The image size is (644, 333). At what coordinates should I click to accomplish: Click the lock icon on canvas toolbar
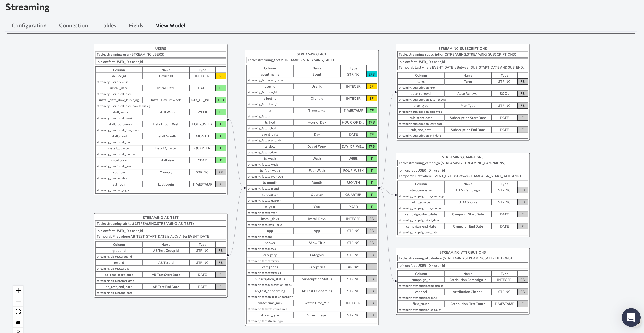[x=19, y=322]
